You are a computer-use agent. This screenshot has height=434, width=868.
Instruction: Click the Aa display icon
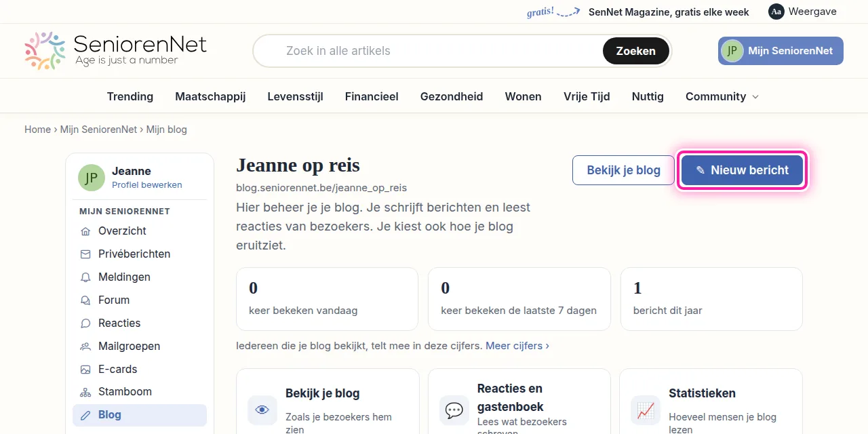click(776, 12)
